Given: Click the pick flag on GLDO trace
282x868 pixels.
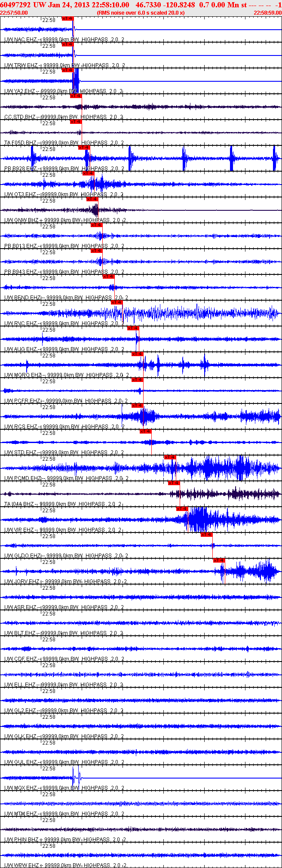Looking at the screenshot, I should (x=206, y=535).
